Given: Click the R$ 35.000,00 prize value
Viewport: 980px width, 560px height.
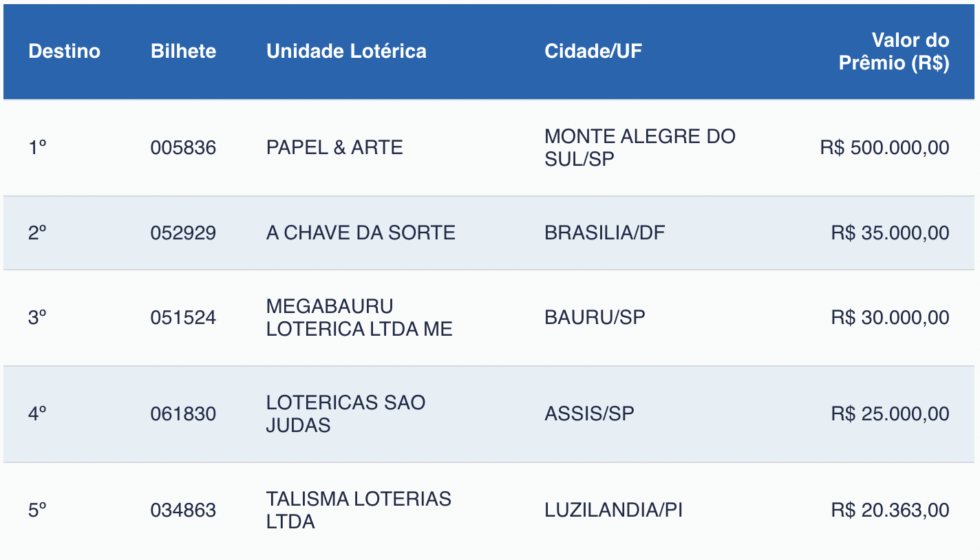Looking at the screenshot, I should [890, 233].
